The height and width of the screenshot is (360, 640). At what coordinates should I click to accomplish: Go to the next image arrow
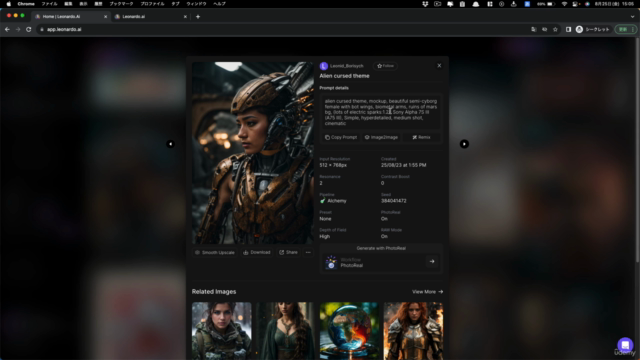click(464, 144)
